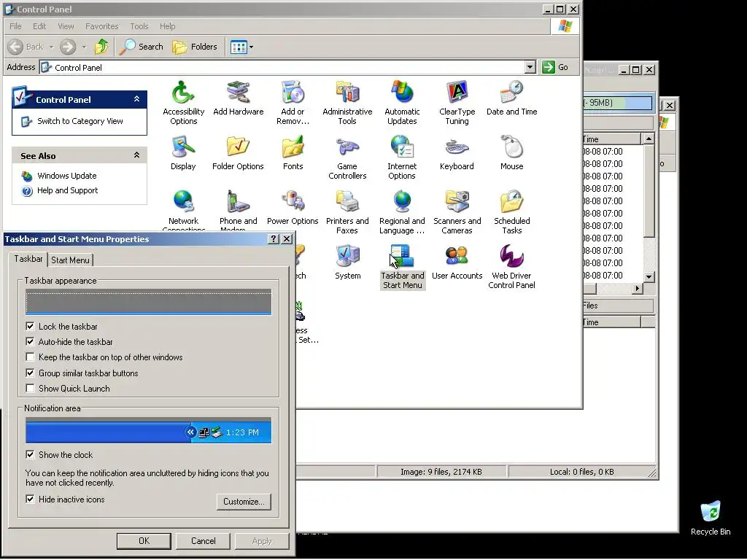This screenshot has width=747, height=560.
Task: Click the Customize... button
Action: click(244, 502)
